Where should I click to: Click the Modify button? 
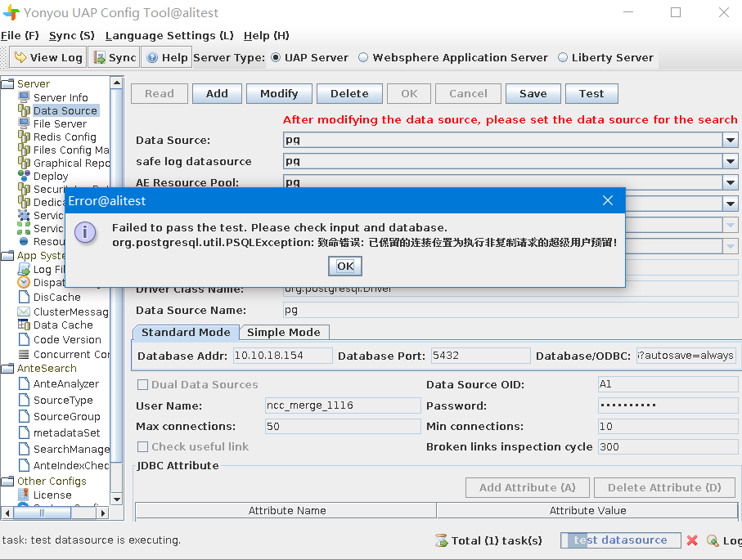(279, 94)
